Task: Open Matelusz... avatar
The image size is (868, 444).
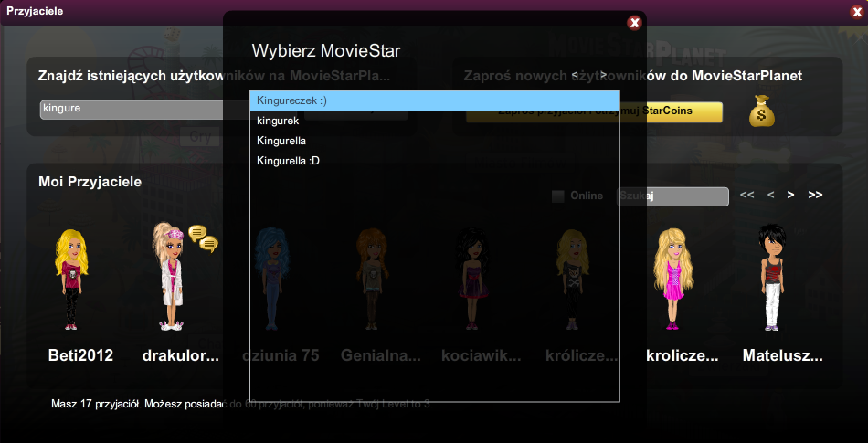Action: tap(772, 278)
